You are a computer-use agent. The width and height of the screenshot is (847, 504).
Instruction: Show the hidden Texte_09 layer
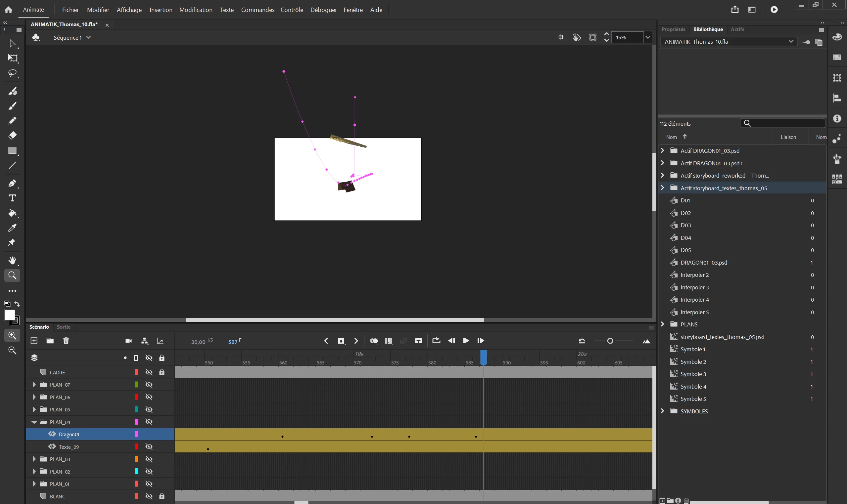(x=149, y=447)
